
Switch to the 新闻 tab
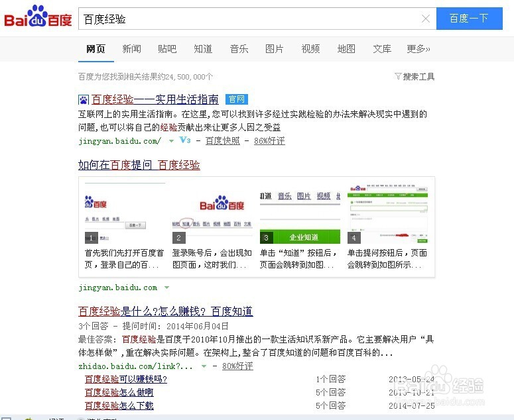point(132,49)
